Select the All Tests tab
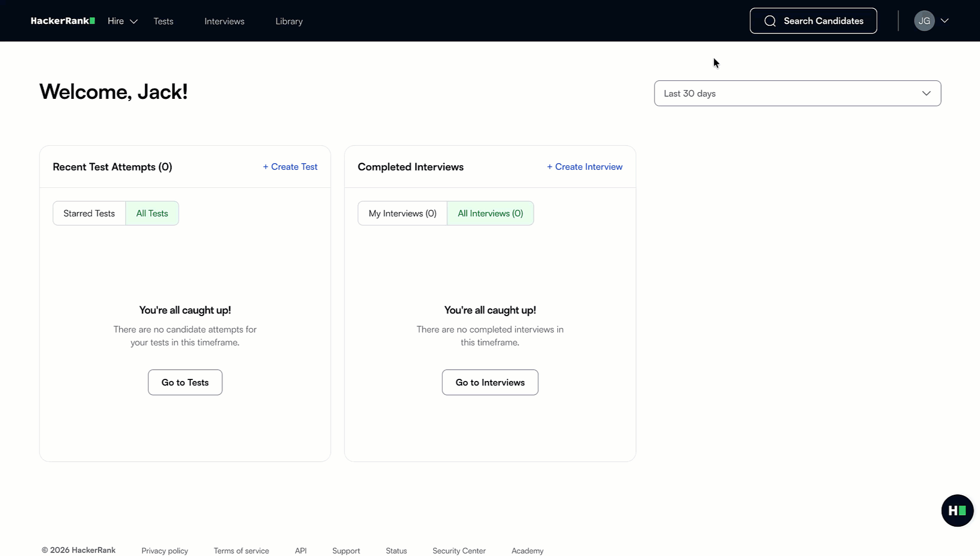The image size is (980, 556). [152, 213]
